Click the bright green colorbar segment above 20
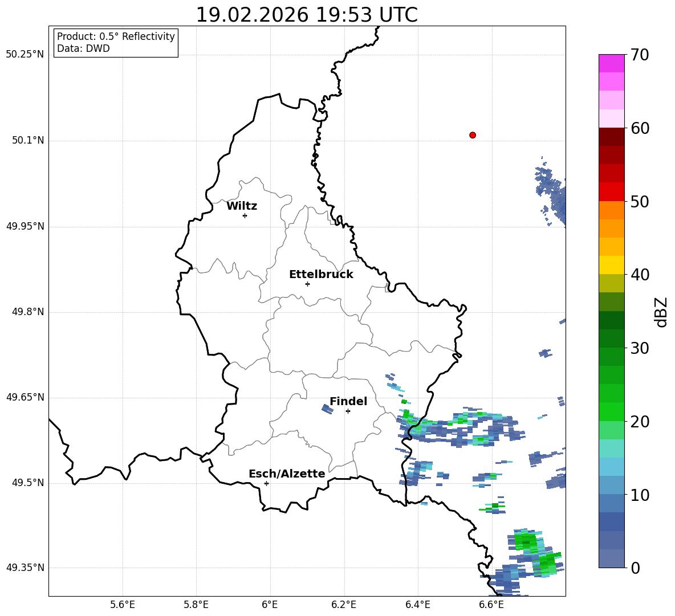675x616 pixels. [x=611, y=411]
